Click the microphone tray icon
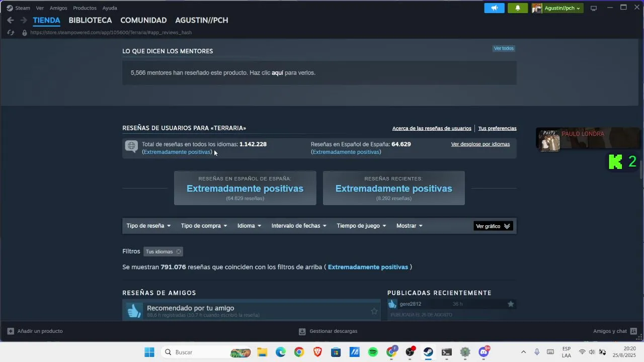Viewport: 644px width, 362px height. [x=537, y=352]
